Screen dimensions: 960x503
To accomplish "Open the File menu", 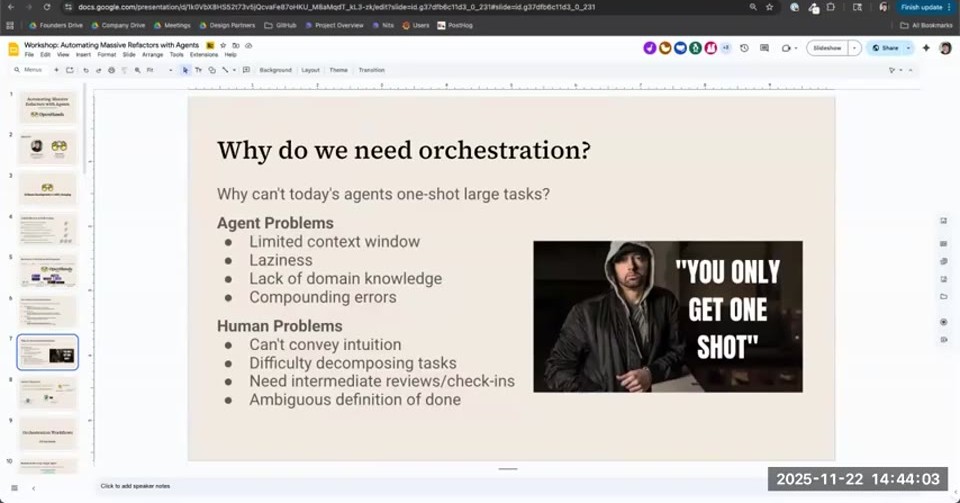I will [29, 54].
